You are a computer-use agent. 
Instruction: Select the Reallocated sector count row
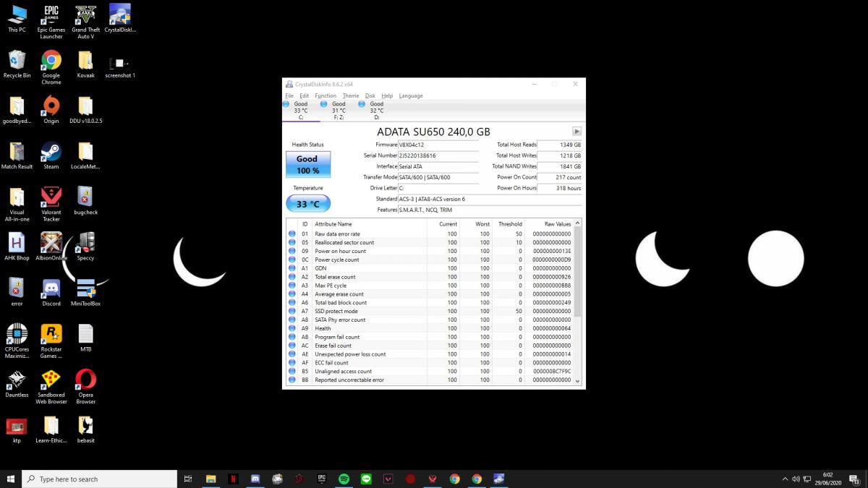point(430,242)
